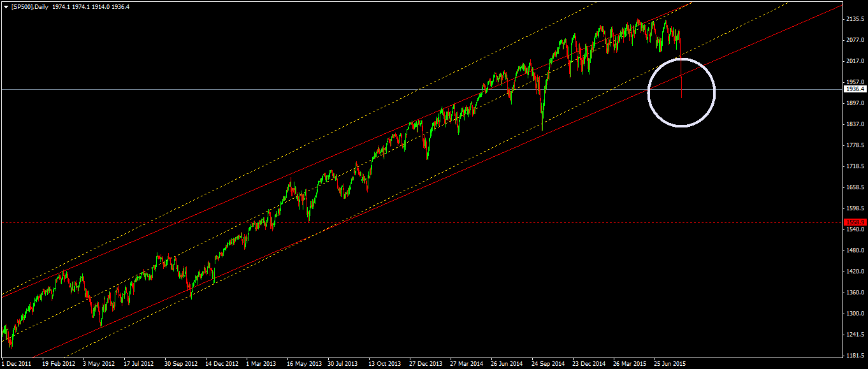Click the 3 May 2012 date label

point(99,364)
